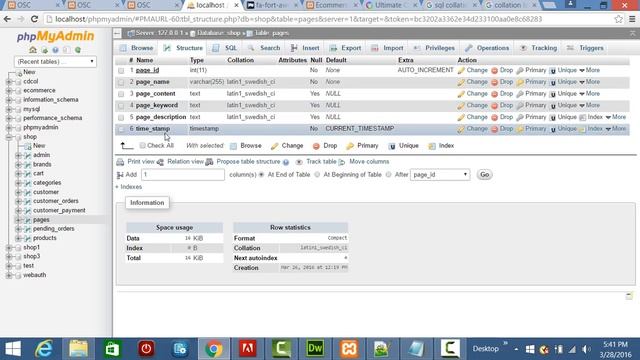Image resolution: width=640 pixels, height=360 pixels.
Task: Click the Primary key icon for page_content
Action: 520,94
